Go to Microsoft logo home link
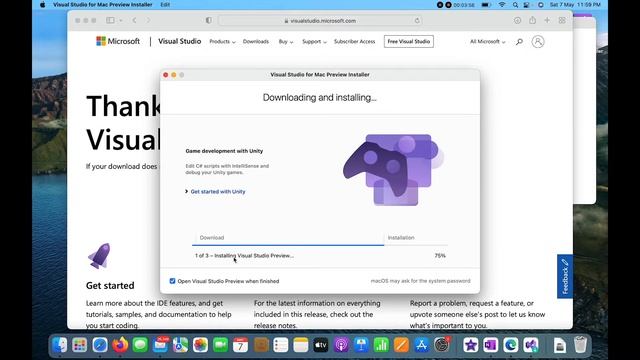The image size is (640, 360). (118, 41)
